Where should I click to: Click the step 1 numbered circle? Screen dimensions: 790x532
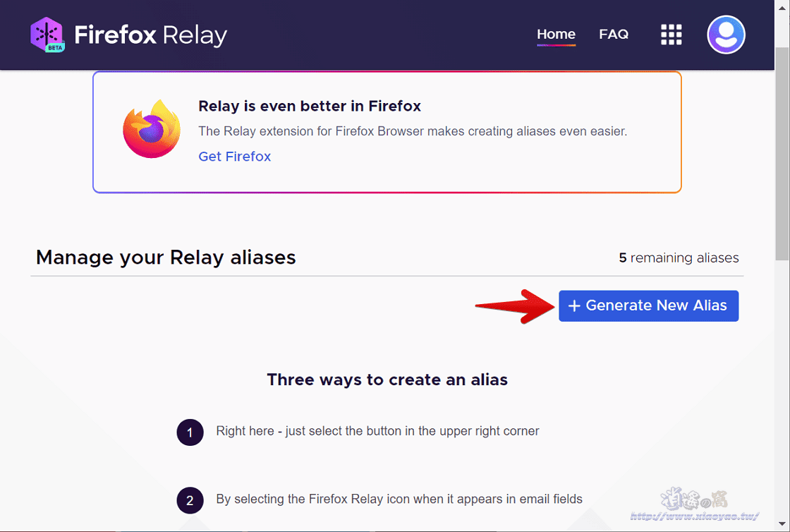(x=190, y=432)
